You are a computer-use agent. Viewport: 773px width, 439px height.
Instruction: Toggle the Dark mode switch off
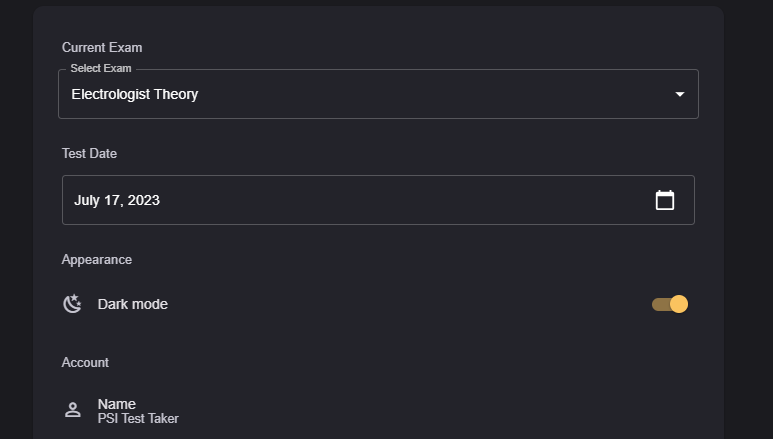(x=670, y=304)
